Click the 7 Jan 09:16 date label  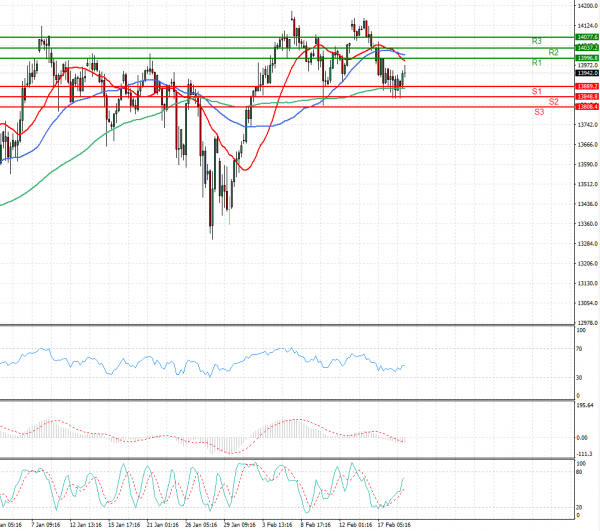click(46, 524)
